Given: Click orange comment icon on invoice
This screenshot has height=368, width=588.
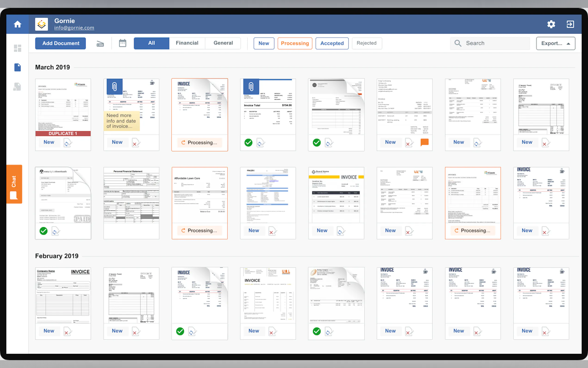Looking at the screenshot, I should pos(424,142).
